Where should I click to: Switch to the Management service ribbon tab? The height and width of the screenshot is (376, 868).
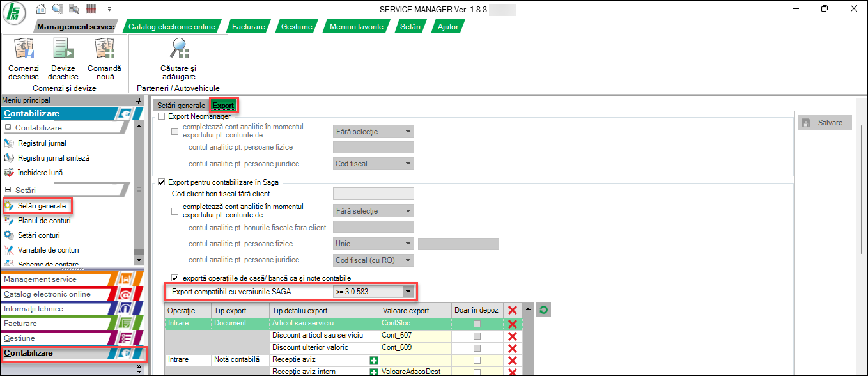click(75, 27)
